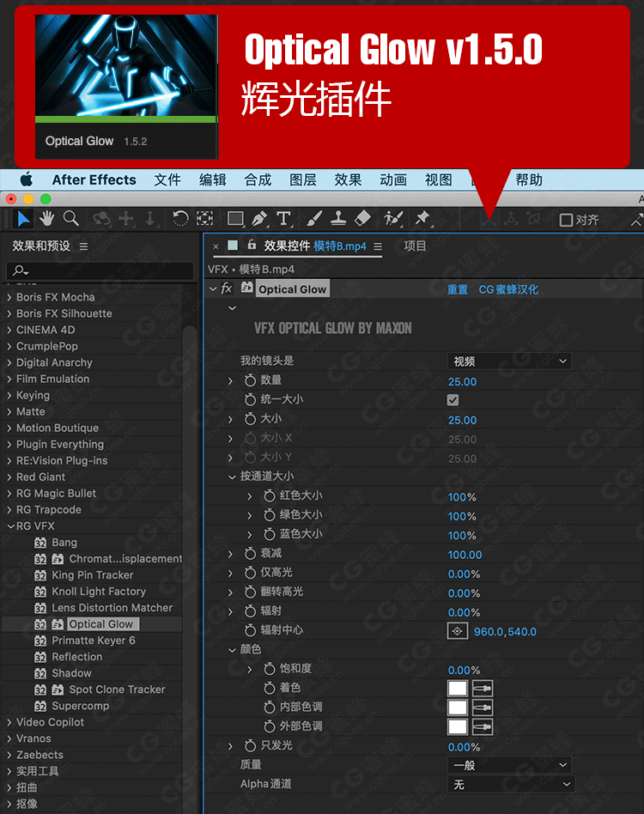Collapse the Optical Glow effect twirl
The width and height of the screenshot is (644, 814).
213,289
